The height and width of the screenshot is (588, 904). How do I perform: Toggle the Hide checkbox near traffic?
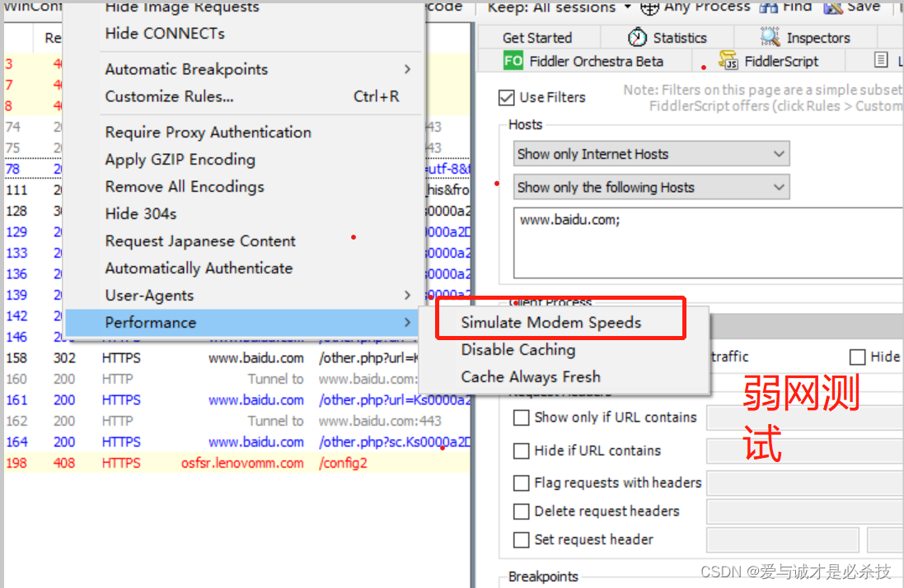coord(857,357)
